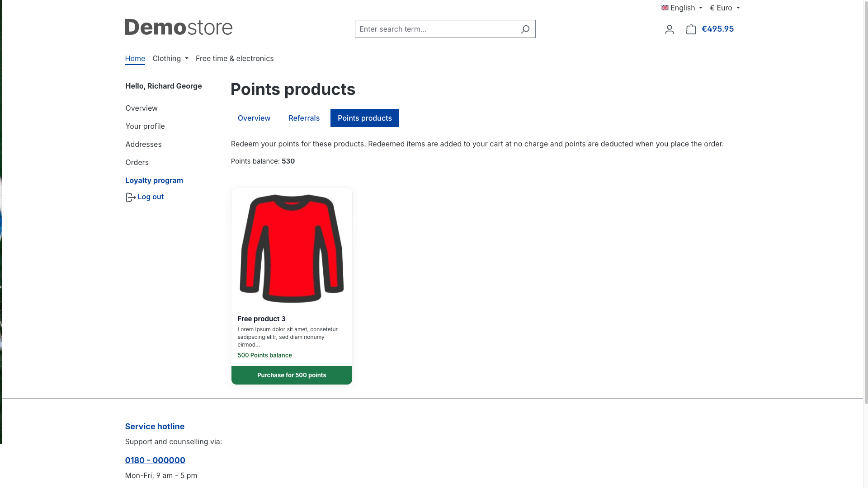Click the log out arrow icon
This screenshot has height=488, width=868.
131,197
